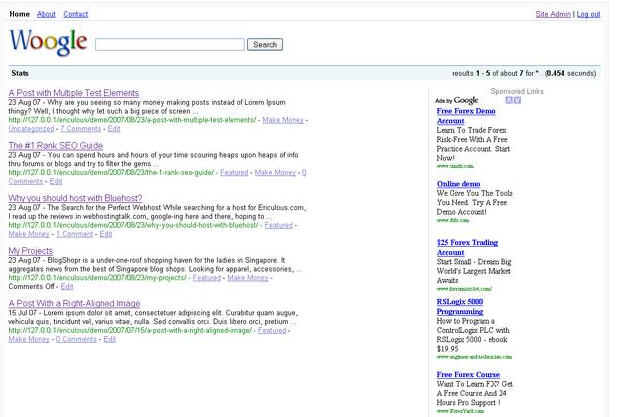Click the next ads arrow icon
Image resolution: width=621 pixels, height=417 pixels.
(x=517, y=100)
